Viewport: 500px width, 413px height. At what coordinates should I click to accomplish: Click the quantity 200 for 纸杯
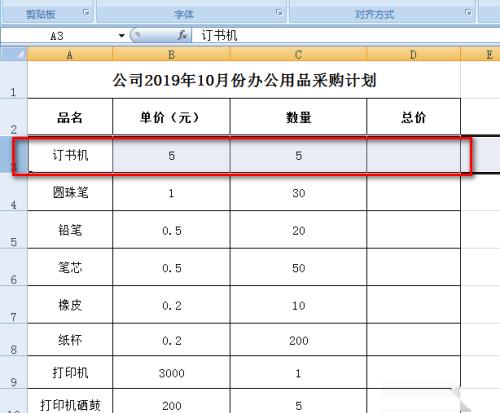298,340
